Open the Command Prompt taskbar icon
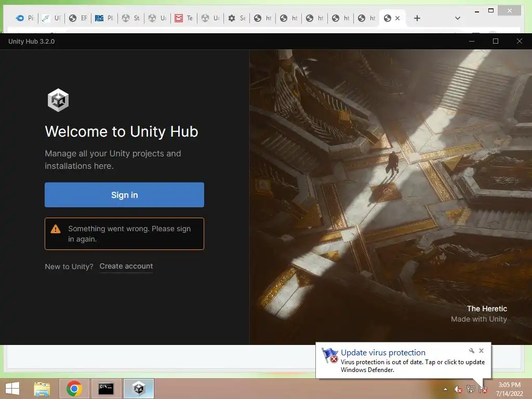The height and width of the screenshot is (399, 532). (x=106, y=389)
